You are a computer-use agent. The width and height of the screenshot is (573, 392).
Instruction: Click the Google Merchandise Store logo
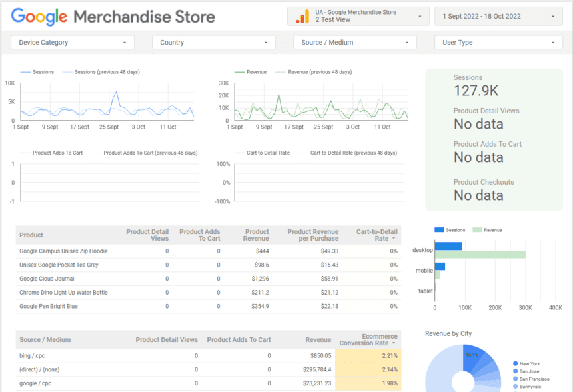[113, 17]
